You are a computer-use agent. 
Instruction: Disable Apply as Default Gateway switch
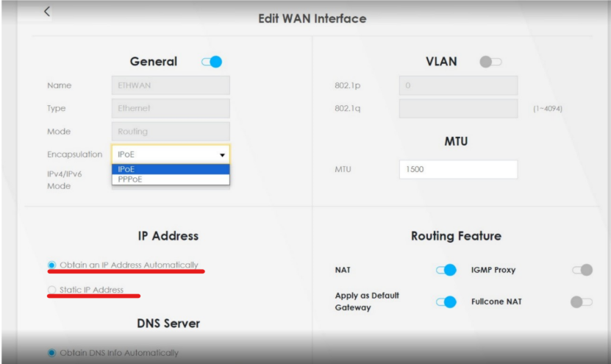tap(446, 301)
